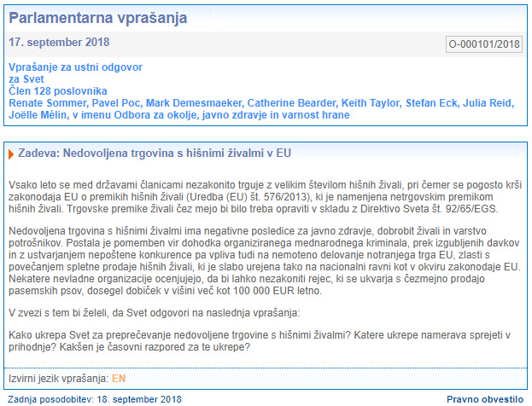This screenshot has width=532, height=406.
Task: Click the Zadeva subject title
Action: click(x=155, y=154)
